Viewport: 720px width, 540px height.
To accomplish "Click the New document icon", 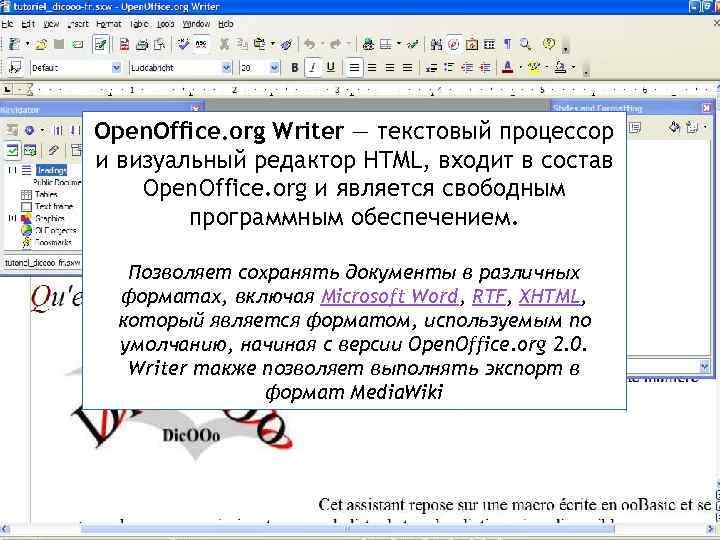I will point(15,45).
